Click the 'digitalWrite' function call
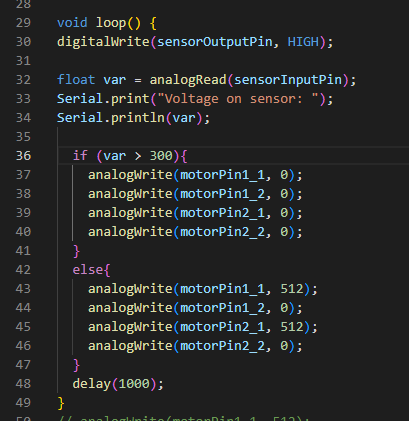This screenshot has width=409, height=421. click(103, 42)
